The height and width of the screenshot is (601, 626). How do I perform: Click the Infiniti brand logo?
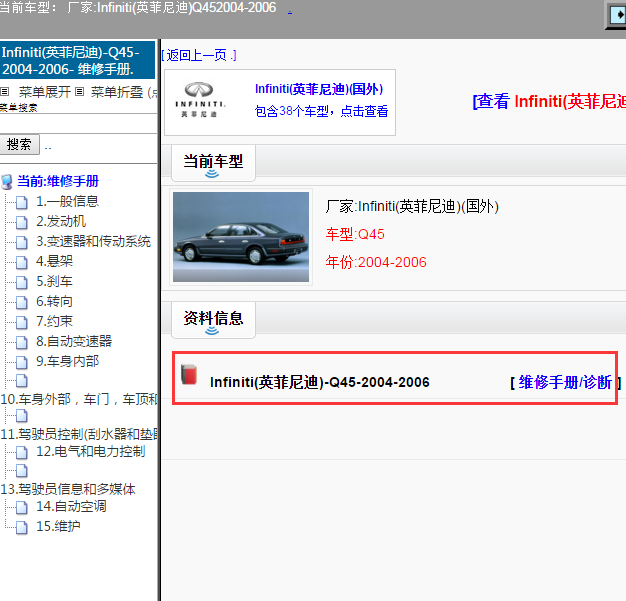203,101
